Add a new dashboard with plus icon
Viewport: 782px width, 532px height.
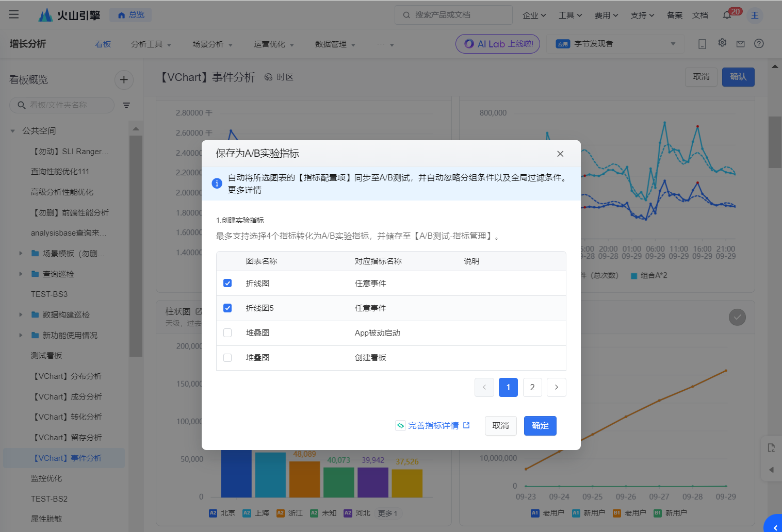click(x=124, y=79)
